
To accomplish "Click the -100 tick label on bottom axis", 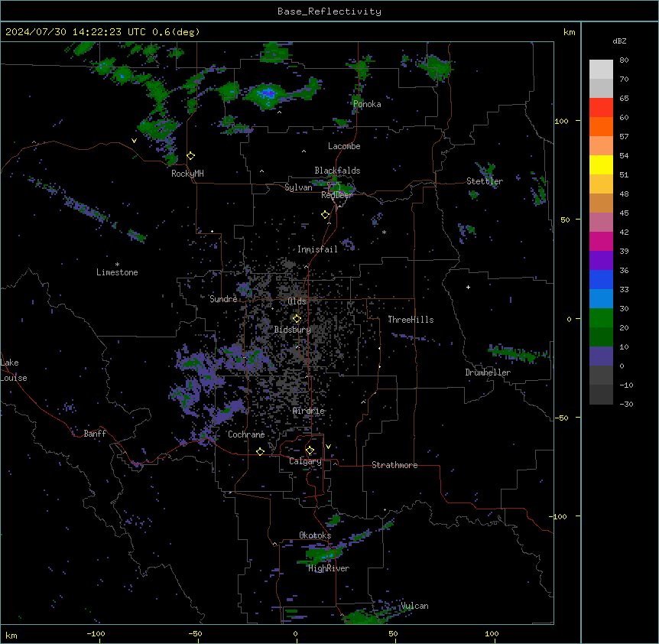I will [96, 633].
